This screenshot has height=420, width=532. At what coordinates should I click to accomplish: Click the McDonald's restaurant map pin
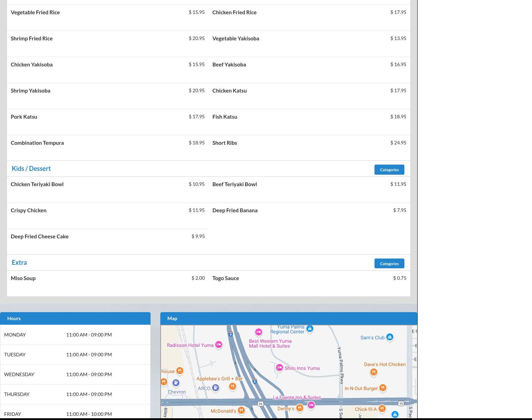point(241,411)
